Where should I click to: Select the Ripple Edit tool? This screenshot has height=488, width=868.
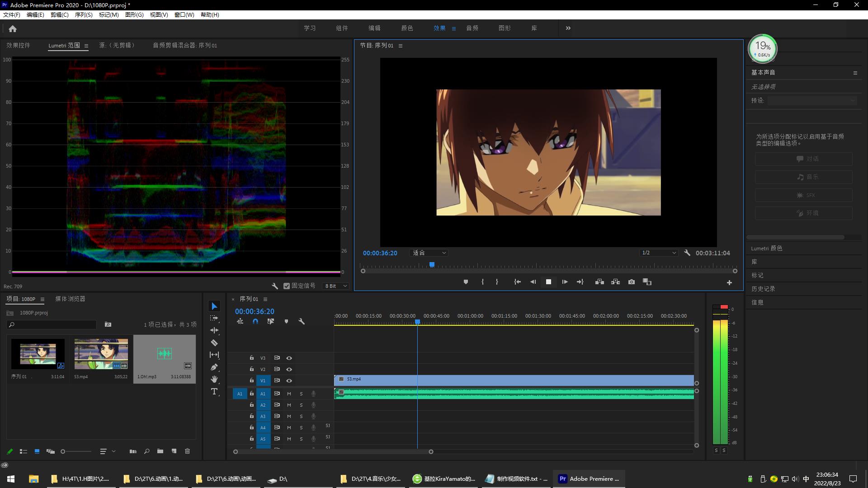(x=214, y=330)
